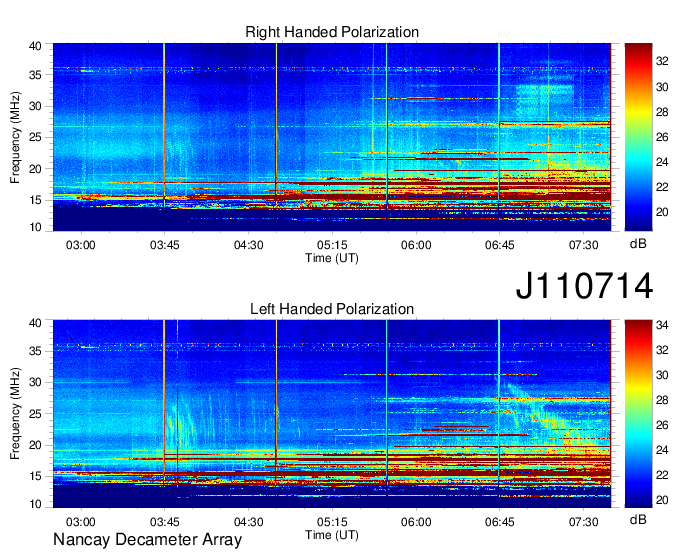
Task: Click the 06:45 tick label on the bottom plot
Action: 500,522
